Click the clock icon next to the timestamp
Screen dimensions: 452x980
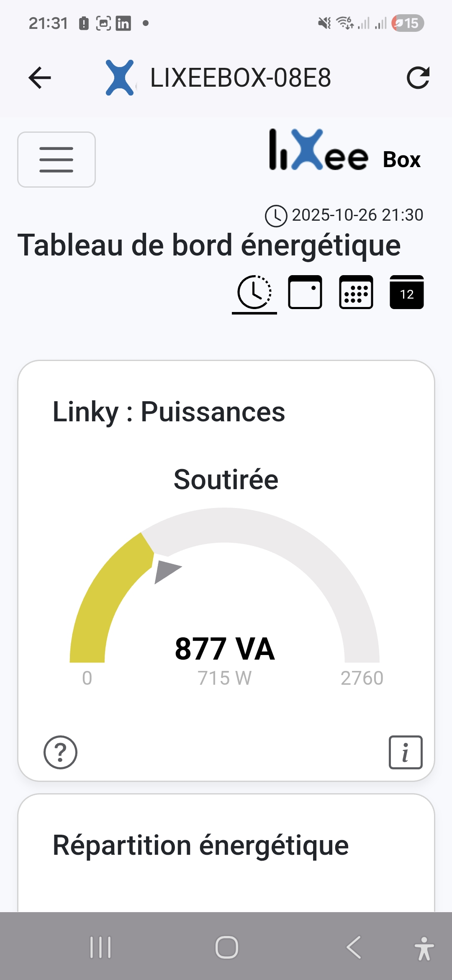276,216
